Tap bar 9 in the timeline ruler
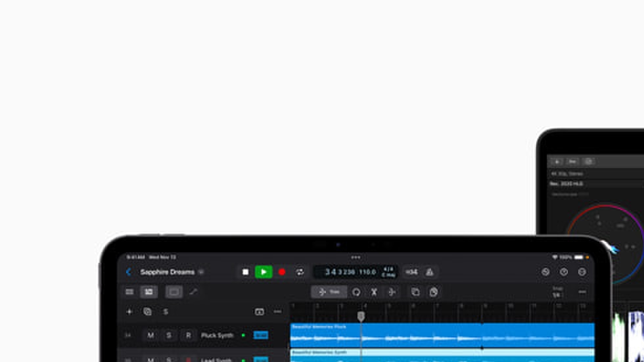644x362 pixels. pos(486,306)
